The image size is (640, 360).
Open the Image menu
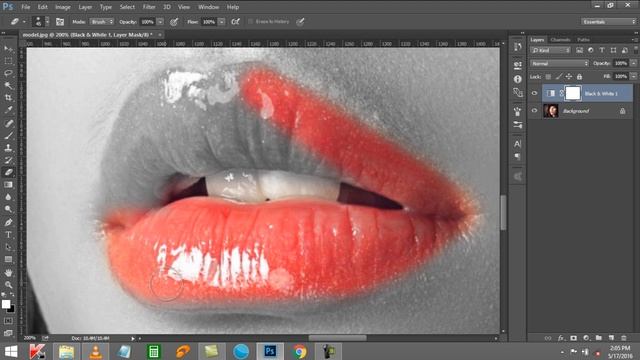(62, 7)
